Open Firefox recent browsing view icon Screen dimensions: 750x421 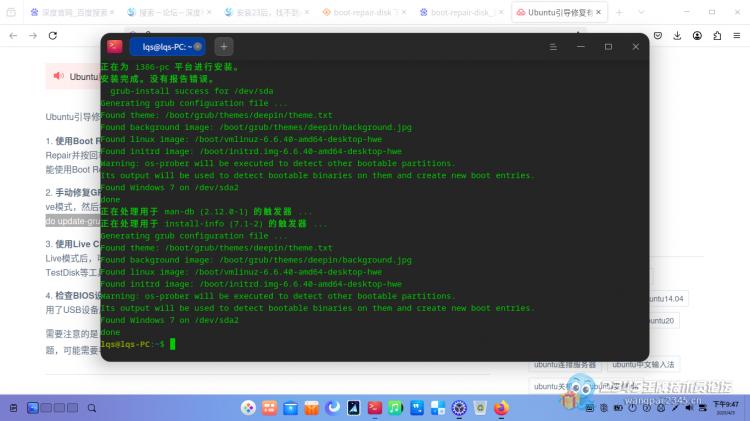pyautogui.click(x=11, y=12)
